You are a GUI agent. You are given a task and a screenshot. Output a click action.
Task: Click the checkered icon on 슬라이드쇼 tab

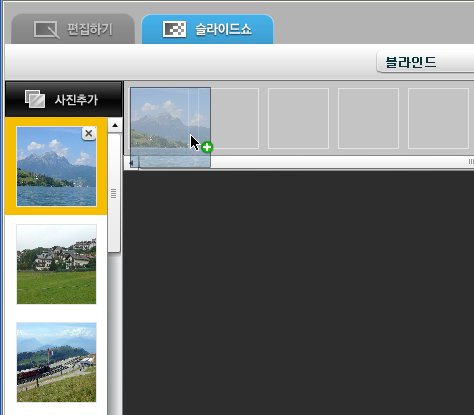pos(174,29)
